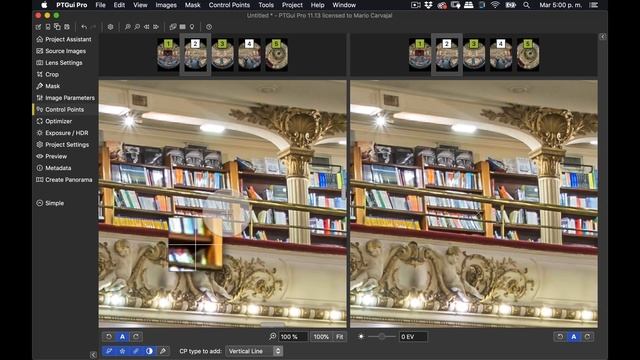The height and width of the screenshot is (360, 640).
Task: Go to next image pair
Action: click(x=156, y=27)
